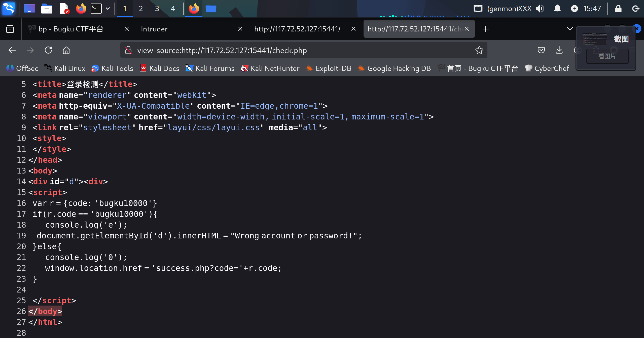
Task: Open Firefox View tab manager icon
Action: click(10, 29)
